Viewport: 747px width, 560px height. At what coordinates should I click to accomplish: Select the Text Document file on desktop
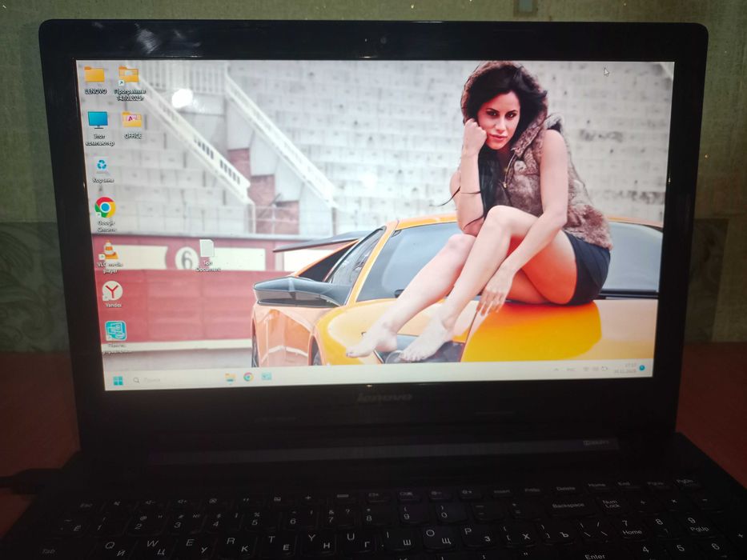207,255
